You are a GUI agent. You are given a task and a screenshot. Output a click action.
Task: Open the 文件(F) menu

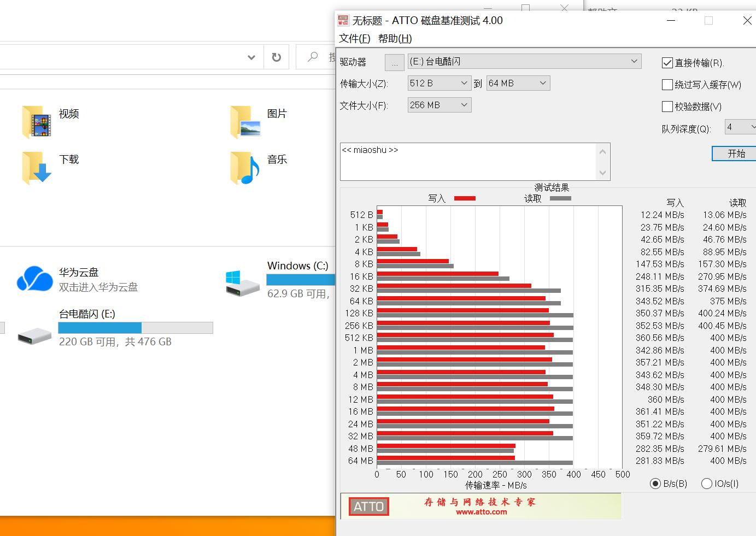(354, 38)
